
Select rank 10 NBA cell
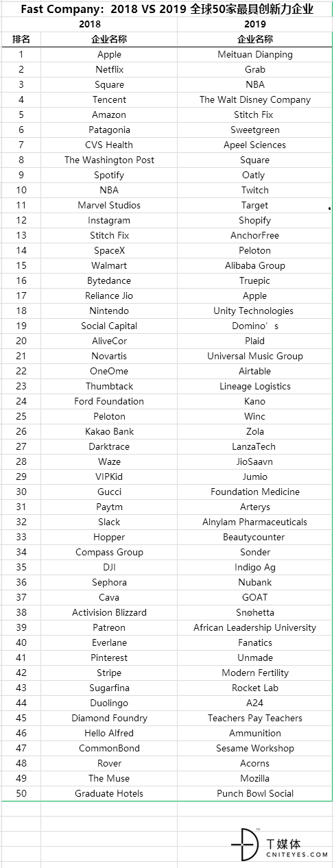(x=109, y=190)
